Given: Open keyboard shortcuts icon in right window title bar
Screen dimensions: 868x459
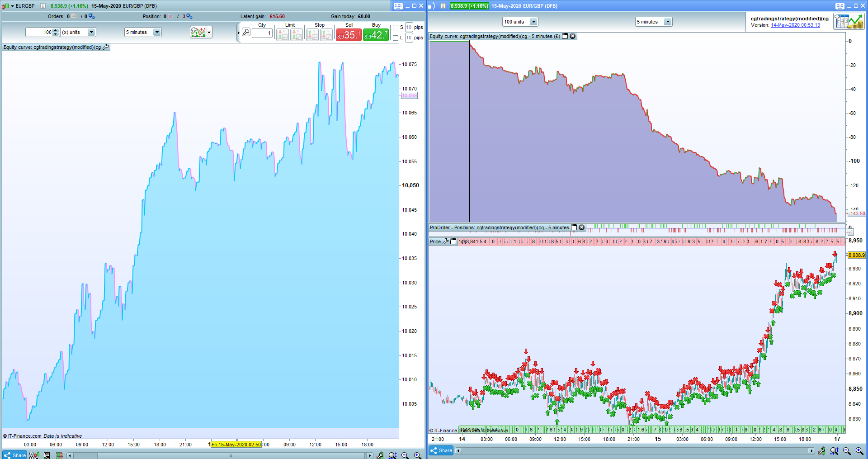Looking at the screenshot, I should [x=840, y=6].
